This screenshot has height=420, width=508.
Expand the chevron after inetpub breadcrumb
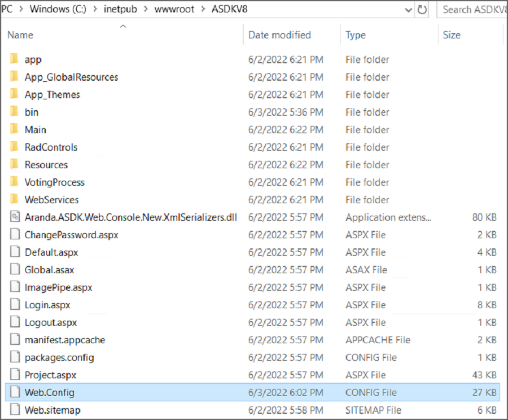[146, 9]
